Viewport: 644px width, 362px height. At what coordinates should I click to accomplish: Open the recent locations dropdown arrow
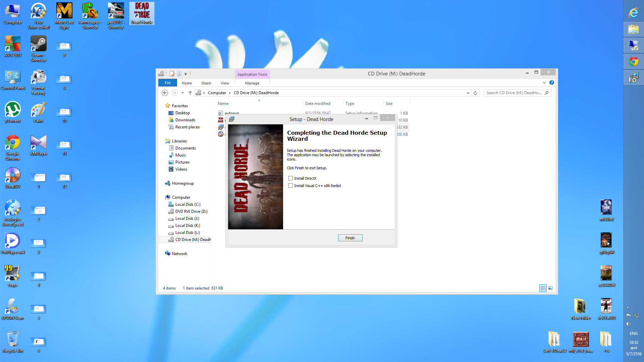point(182,93)
